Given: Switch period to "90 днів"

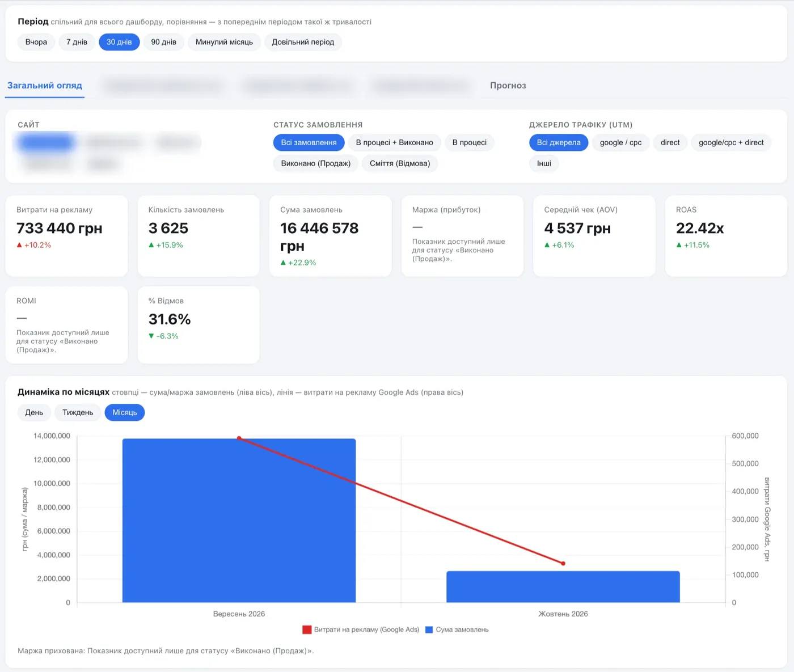Looking at the screenshot, I should pyautogui.click(x=164, y=42).
